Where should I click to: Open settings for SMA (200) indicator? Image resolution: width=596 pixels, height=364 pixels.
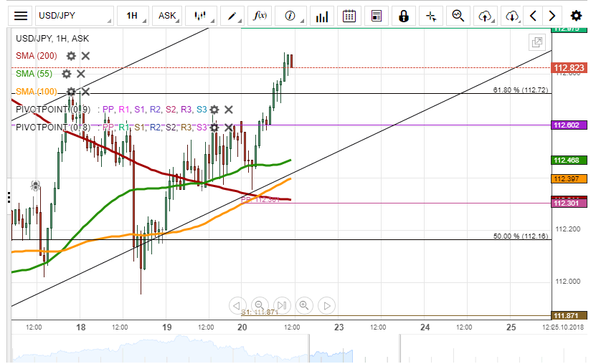pos(71,56)
